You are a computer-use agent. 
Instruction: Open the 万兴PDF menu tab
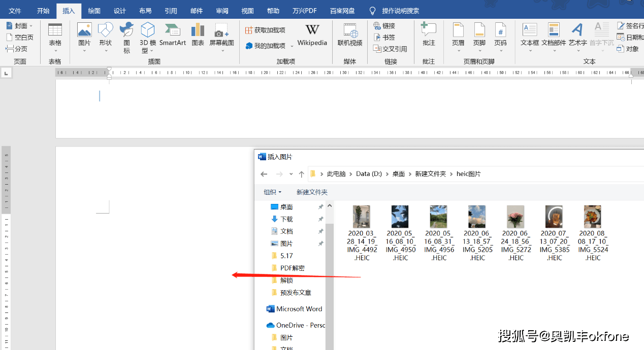(x=304, y=10)
